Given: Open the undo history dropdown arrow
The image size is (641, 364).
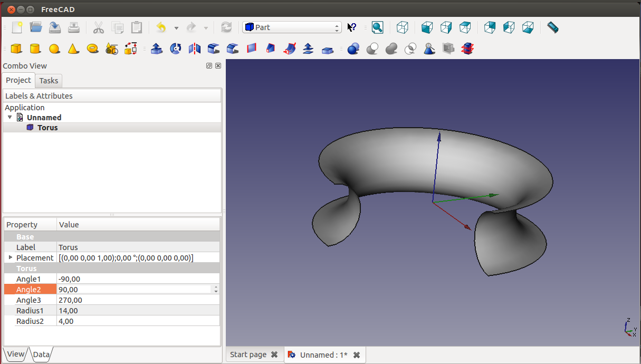Looking at the screenshot, I should pyautogui.click(x=176, y=28).
